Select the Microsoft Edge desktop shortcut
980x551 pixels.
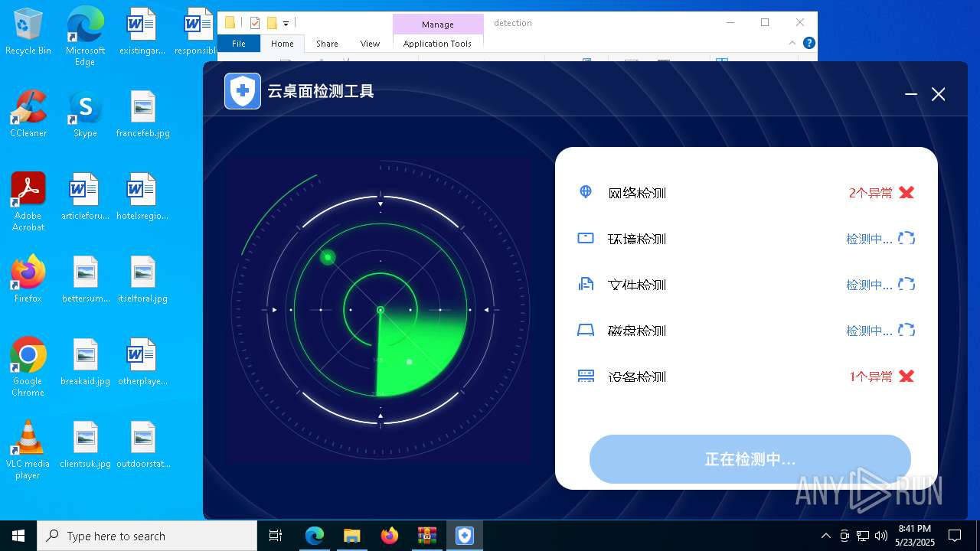pyautogui.click(x=85, y=37)
